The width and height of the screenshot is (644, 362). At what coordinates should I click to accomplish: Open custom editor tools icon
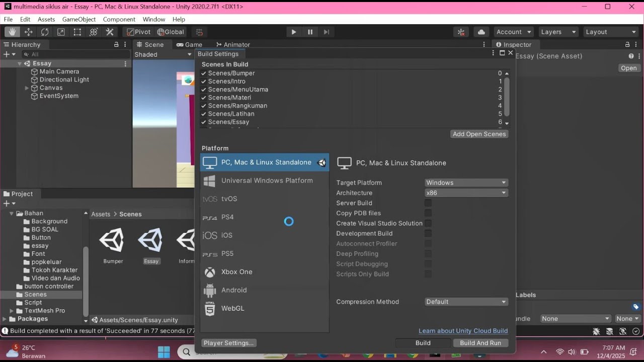click(x=110, y=32)
